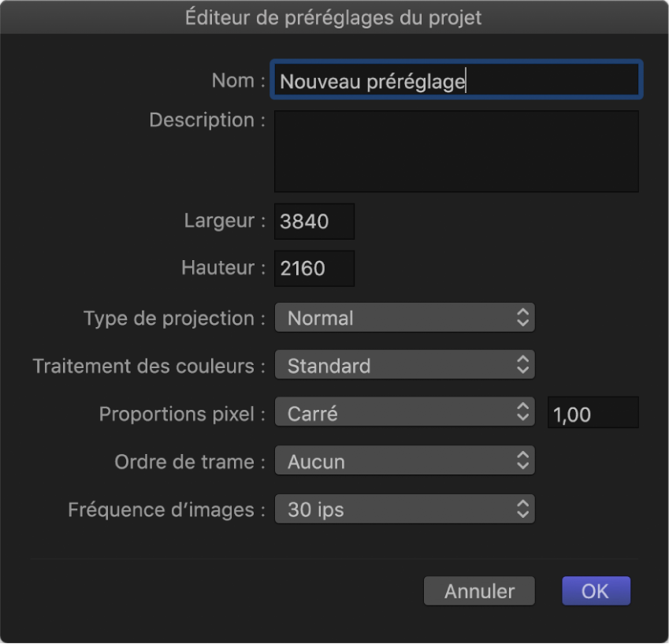
Task: Click the OK button
Action: coord(597,590)
